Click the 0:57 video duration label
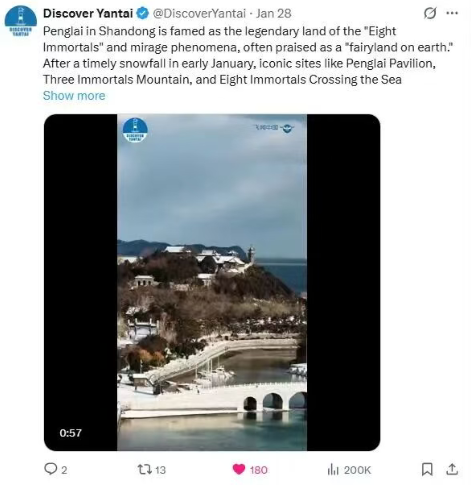This screenshot has height=485, width=471. (70, 433)
